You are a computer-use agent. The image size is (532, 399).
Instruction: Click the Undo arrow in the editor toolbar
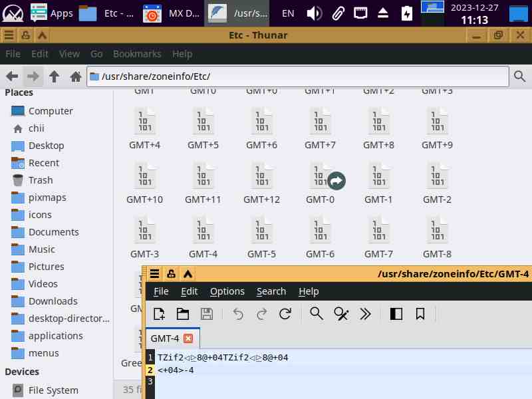pyautogui.click(x=238, y=314)
